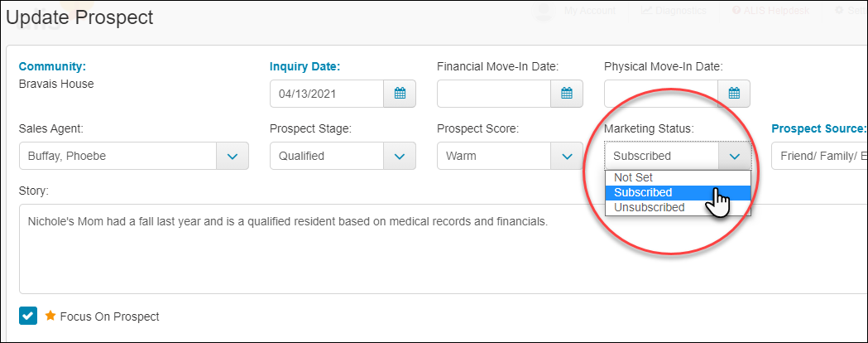The height and width of the screenshot is (343, 868).
Task: Expand the Prospect Stage dropdown
Action: [400, 156]
